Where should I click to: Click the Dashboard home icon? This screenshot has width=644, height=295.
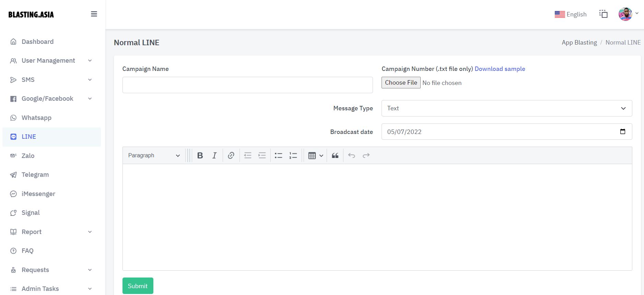[13, 41]
